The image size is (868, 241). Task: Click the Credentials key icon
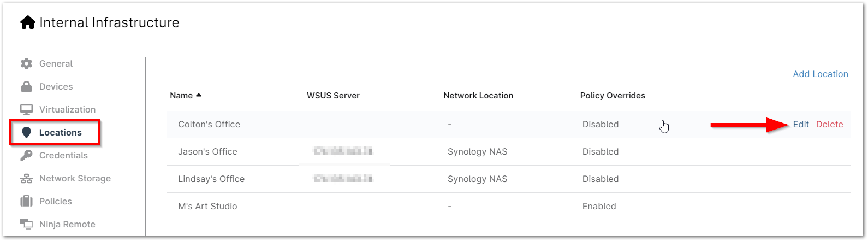pos(26,156)
